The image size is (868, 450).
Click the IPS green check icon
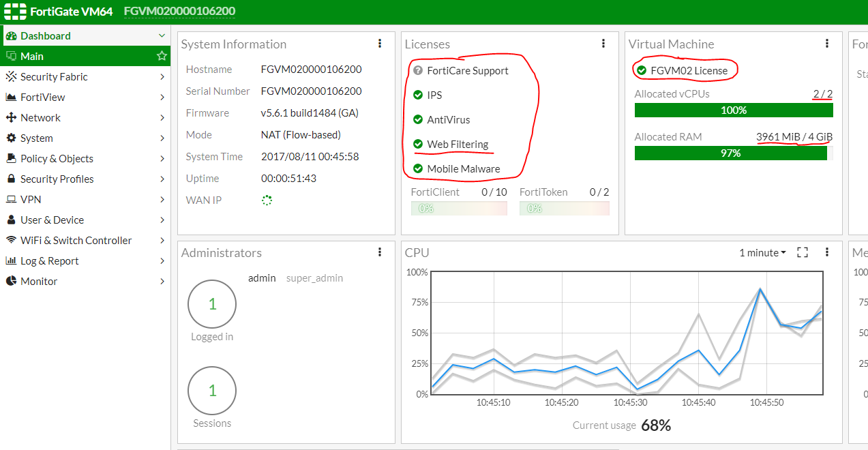pos(418,95)
